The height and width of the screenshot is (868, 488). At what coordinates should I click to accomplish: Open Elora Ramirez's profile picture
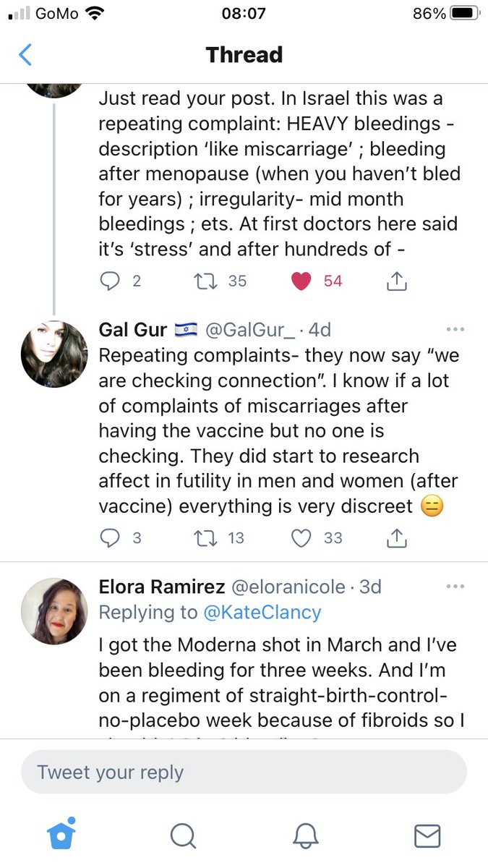[55, 611]
